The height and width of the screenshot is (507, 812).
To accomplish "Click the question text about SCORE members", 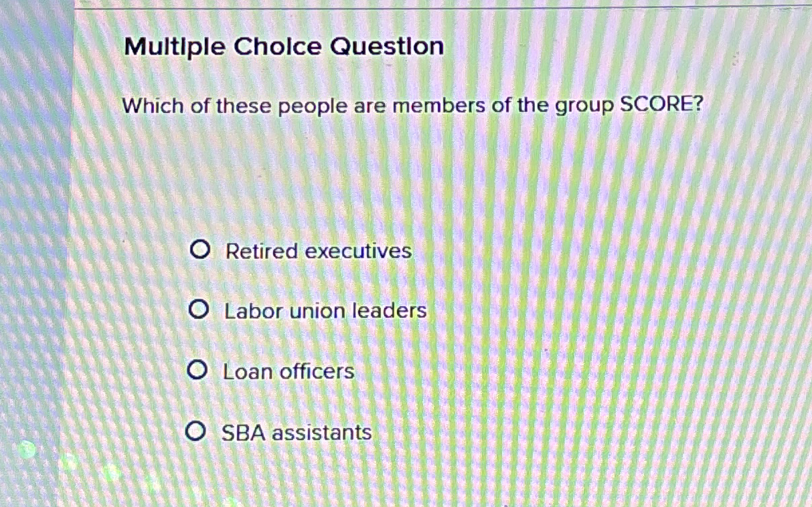I will click(x=414, y=106).
